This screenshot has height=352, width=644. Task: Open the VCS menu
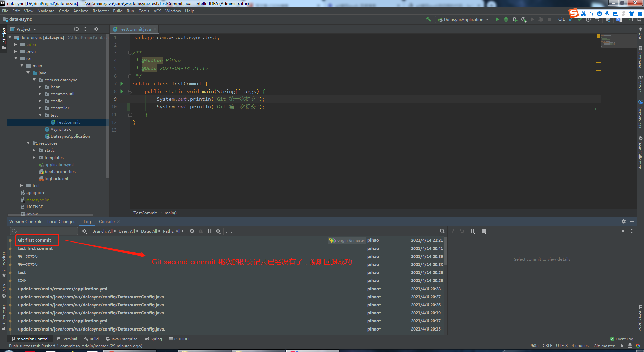point(157,11)
